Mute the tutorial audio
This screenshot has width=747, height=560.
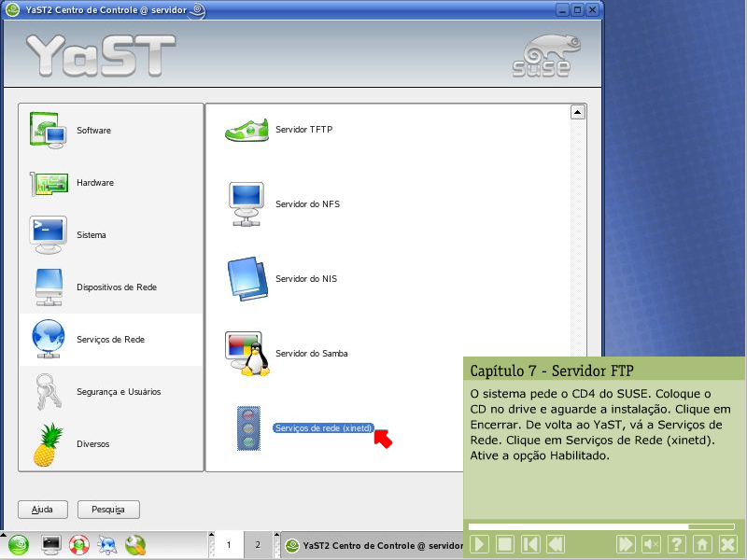pyautogui.click(x=652, y=544)
